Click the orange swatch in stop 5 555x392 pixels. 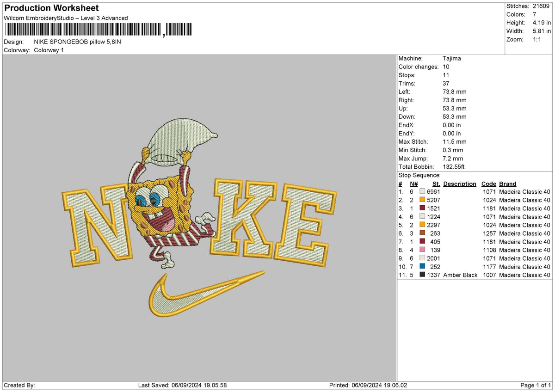[x=422, y=225]
